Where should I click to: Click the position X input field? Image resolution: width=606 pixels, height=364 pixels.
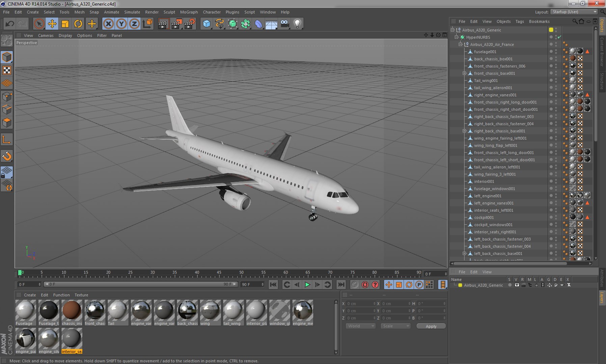click(360, 304)
